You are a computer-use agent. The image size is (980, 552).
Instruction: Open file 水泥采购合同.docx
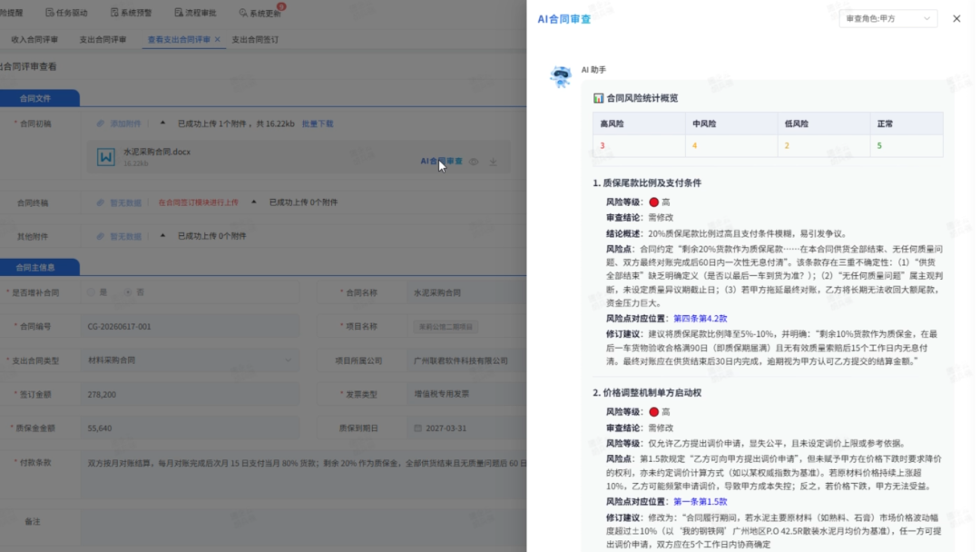pyautogui.click(x=157, y=152)
